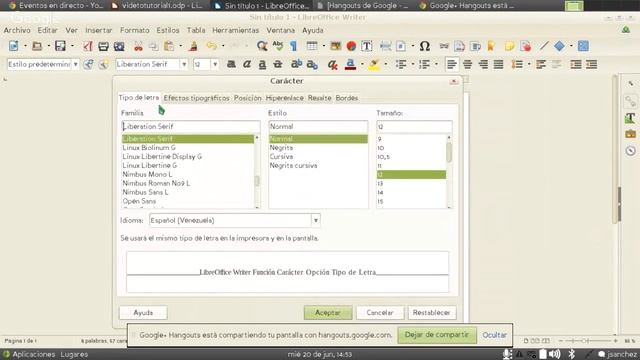Screen dimensions: 640x360
Task: Click the Open file folder icon
Action: point(37,46)
